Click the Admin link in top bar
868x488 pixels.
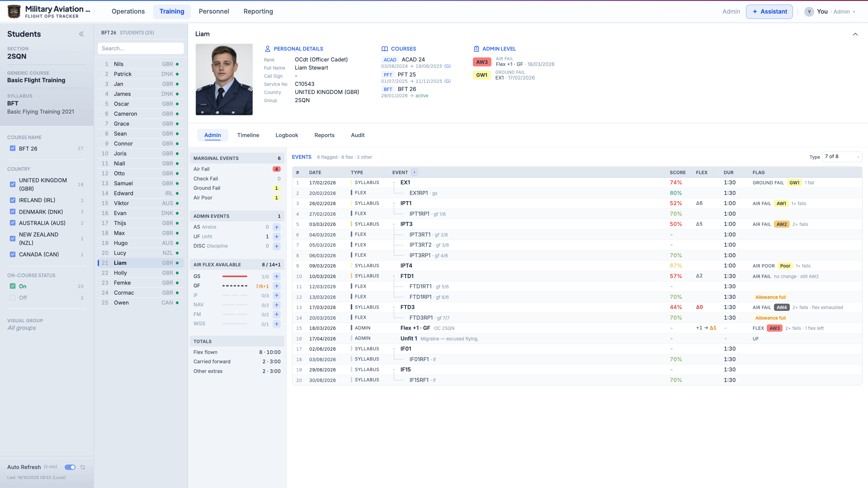731,11
